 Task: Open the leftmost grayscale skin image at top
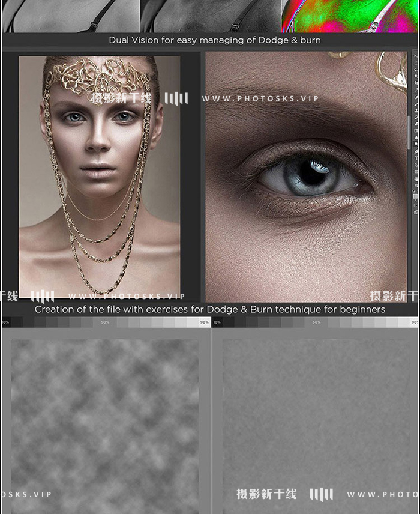coord(71,16)
